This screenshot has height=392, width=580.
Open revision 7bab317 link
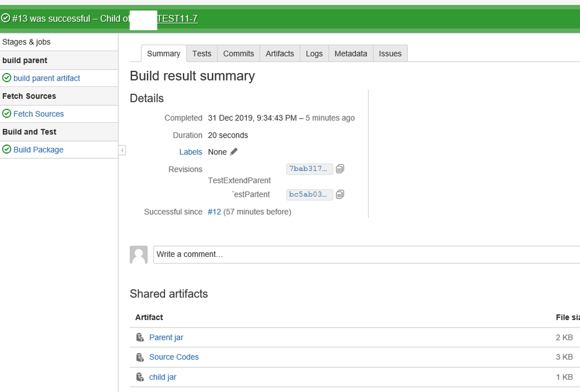click(309, 169)
